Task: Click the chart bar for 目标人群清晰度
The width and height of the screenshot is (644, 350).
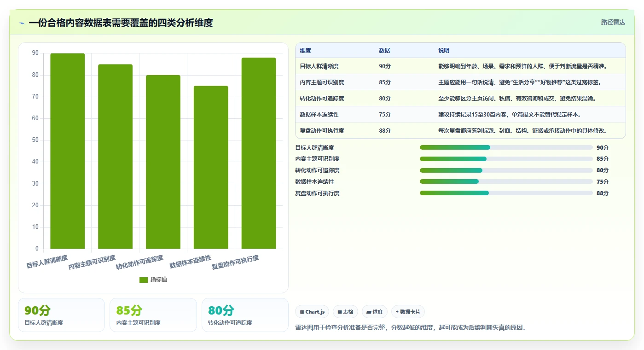Action: [67, 151]
